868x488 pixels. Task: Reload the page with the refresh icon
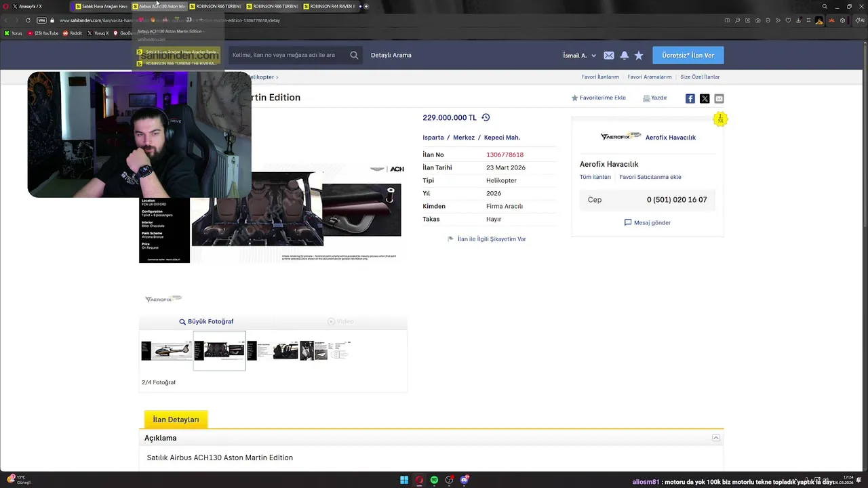(28, 20)
